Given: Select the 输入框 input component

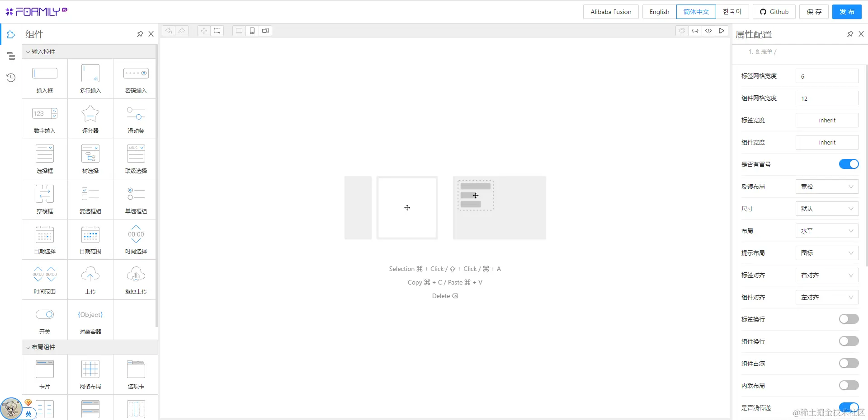Looking at the screenshot, I should click(x=44, y=78).
